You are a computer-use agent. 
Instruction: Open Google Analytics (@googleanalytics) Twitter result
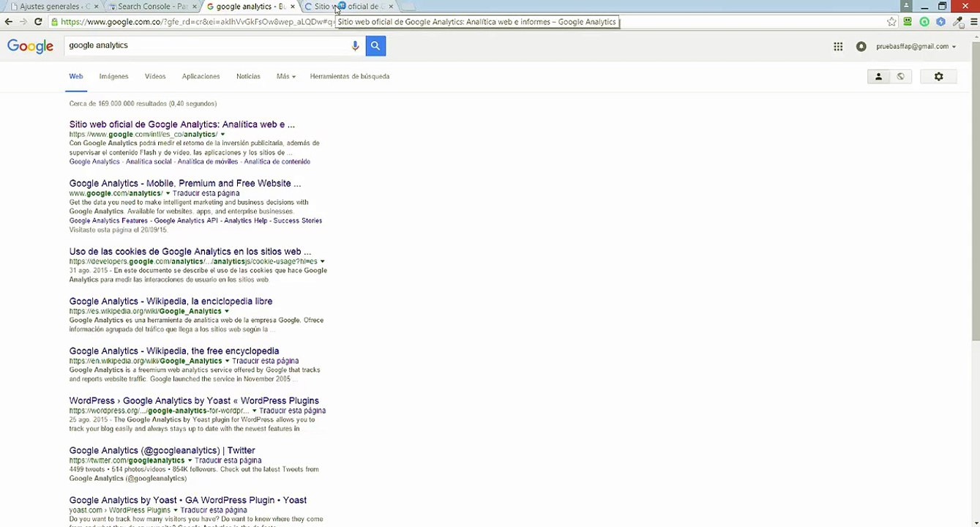coord(162,450)
